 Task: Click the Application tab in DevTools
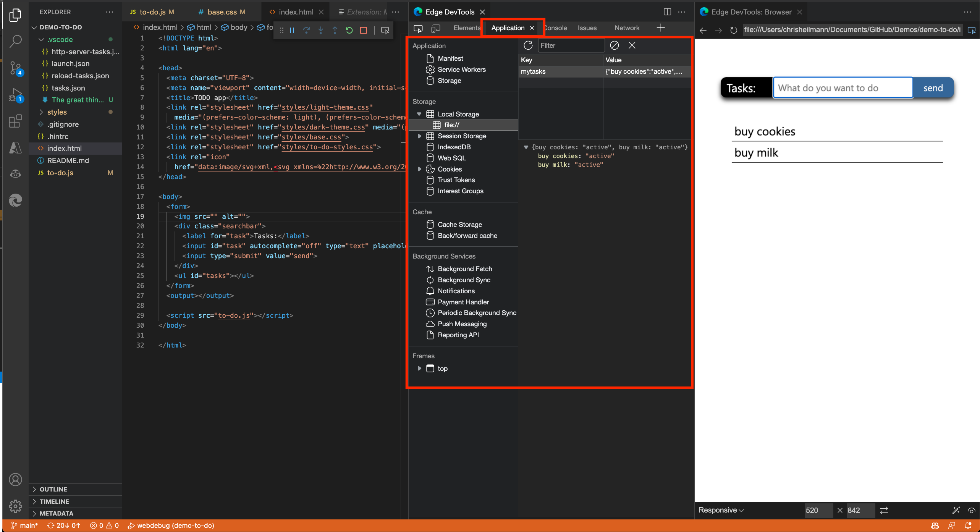(x=508, y=27)
